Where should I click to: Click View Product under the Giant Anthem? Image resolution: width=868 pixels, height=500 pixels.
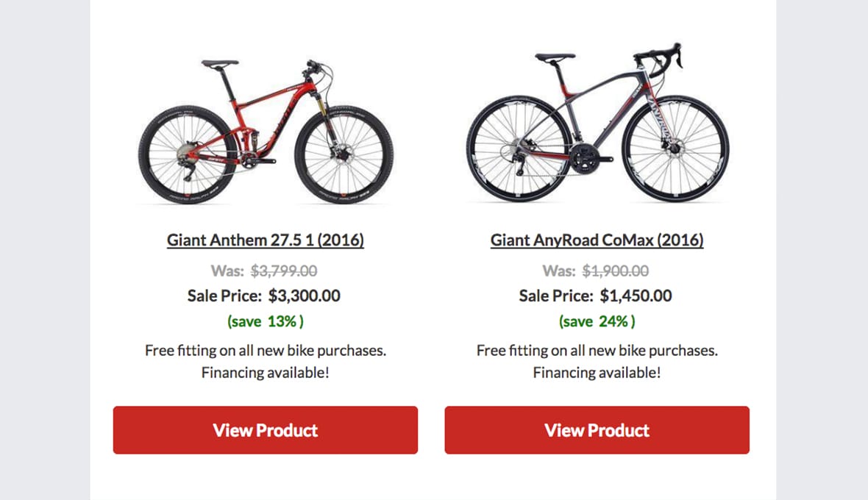click(264, 430)
